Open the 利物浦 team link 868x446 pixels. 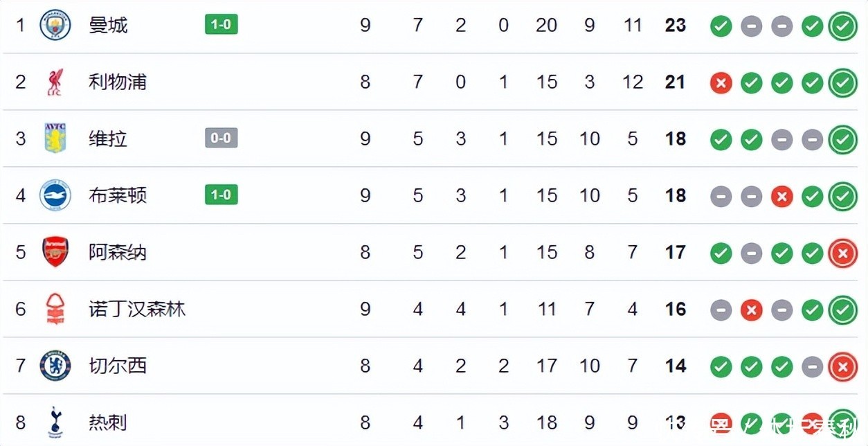click(118, 82)
